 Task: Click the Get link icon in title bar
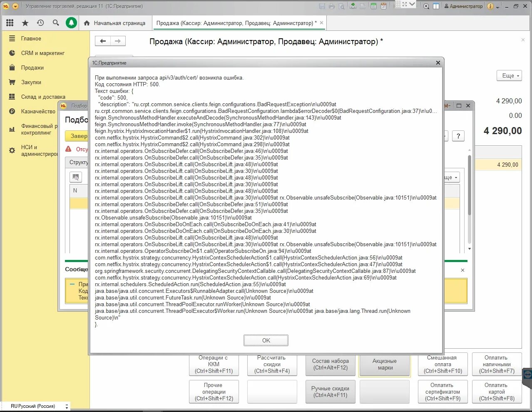[353, 6]
